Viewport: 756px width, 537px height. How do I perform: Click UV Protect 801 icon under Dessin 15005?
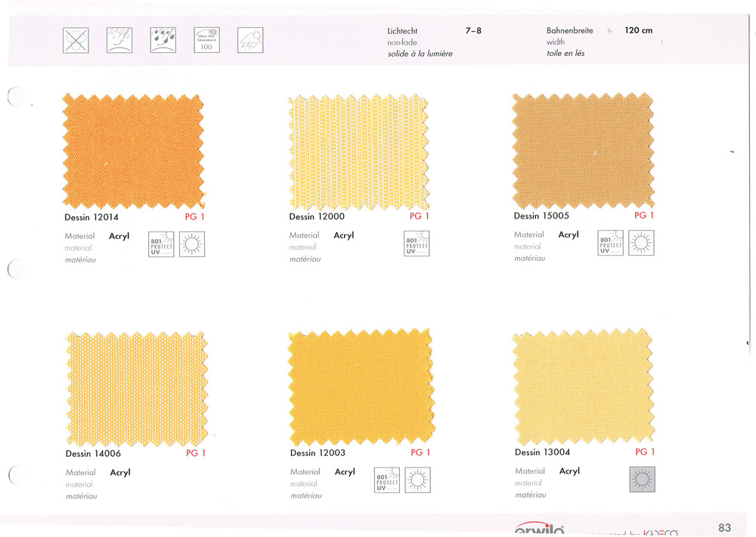point(610,243)
